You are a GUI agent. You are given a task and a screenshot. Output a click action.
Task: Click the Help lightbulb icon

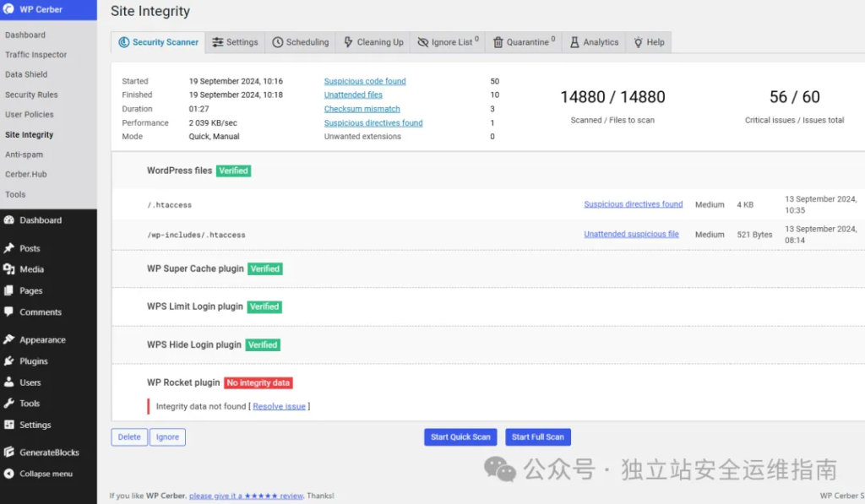[639, 42]
